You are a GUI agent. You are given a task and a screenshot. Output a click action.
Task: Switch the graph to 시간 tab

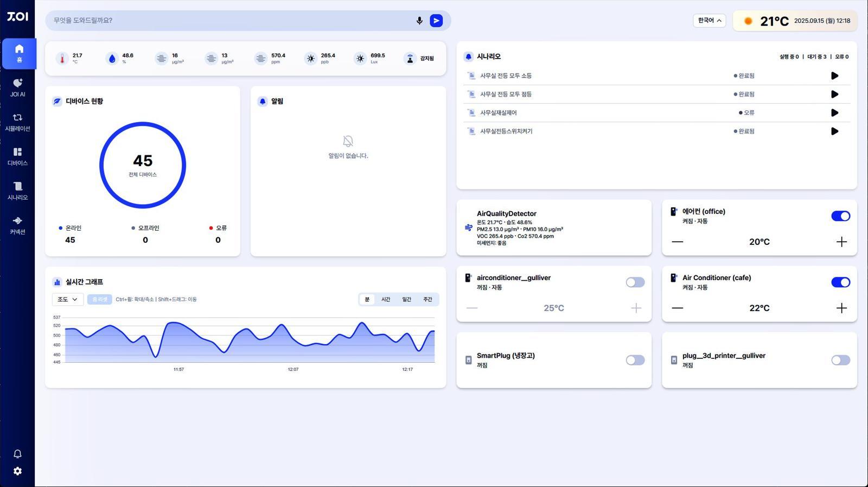[x=386, y=300]
